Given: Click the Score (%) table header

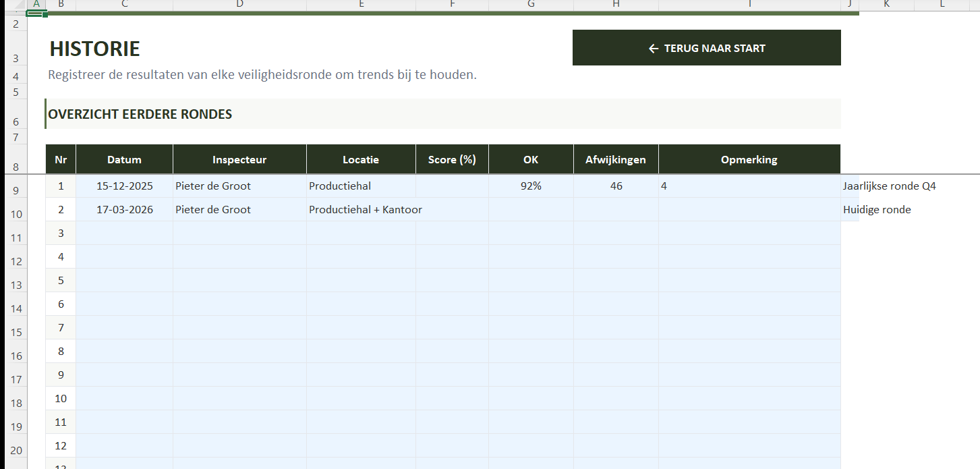Looking at the screenshot, I should [x=452, y=160].
